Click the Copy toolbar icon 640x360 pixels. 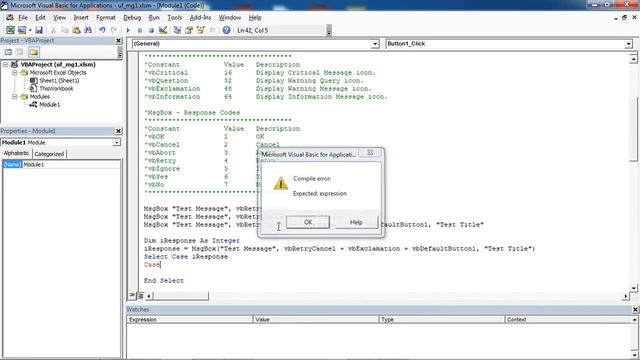64,30
